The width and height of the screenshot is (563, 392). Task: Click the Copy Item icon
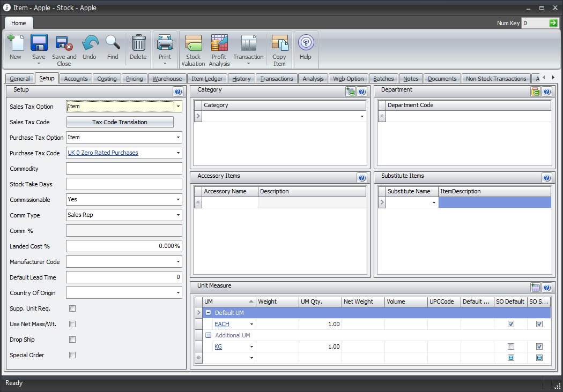click(279, 44)
